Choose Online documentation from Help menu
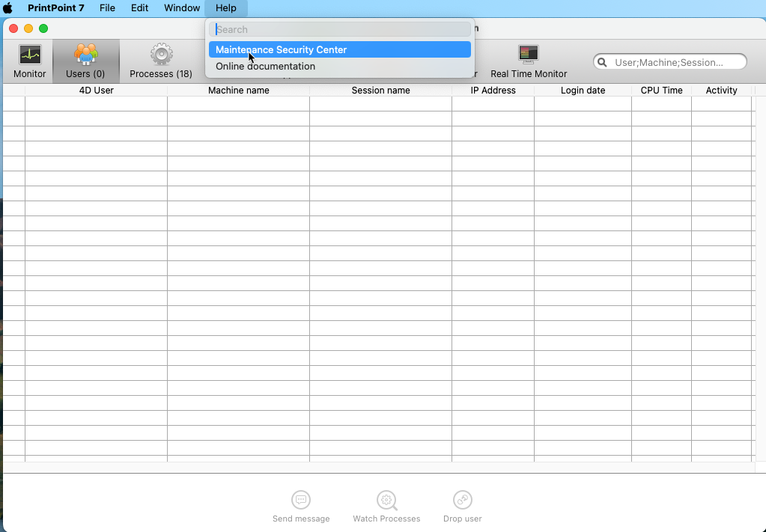This screenshot has height=532, width=766. point(339,67)
